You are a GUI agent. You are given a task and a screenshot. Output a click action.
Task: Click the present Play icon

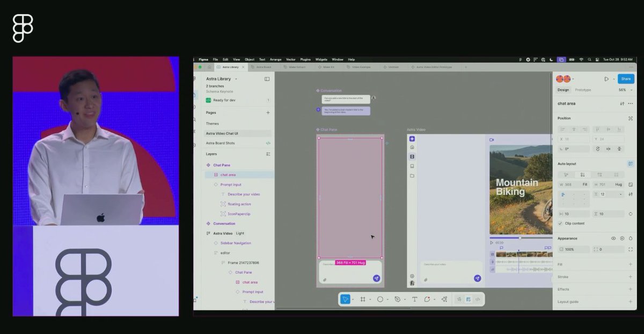(606, 79)
